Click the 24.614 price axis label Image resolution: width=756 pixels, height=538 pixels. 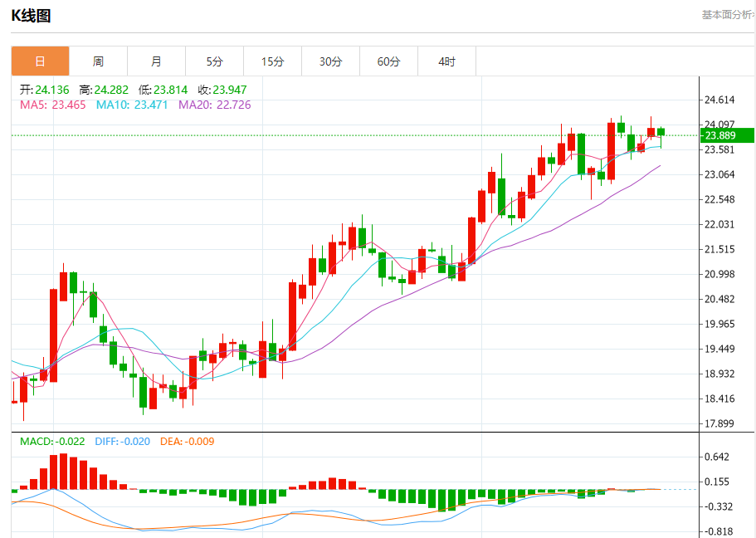tap(719, 100)
